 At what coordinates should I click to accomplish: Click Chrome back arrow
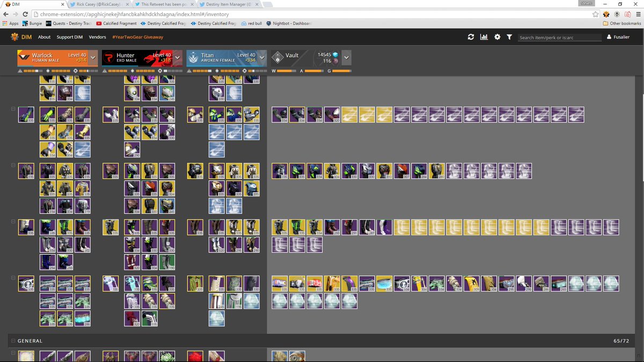click(5, 14)
